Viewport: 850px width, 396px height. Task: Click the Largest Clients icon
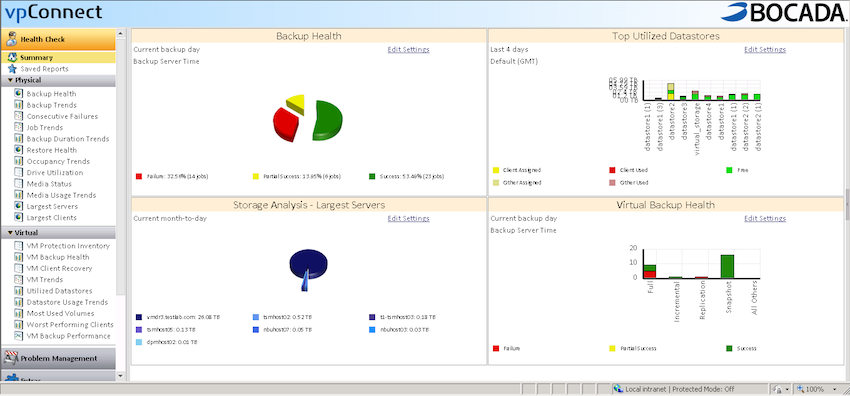(x=18, y=218)
